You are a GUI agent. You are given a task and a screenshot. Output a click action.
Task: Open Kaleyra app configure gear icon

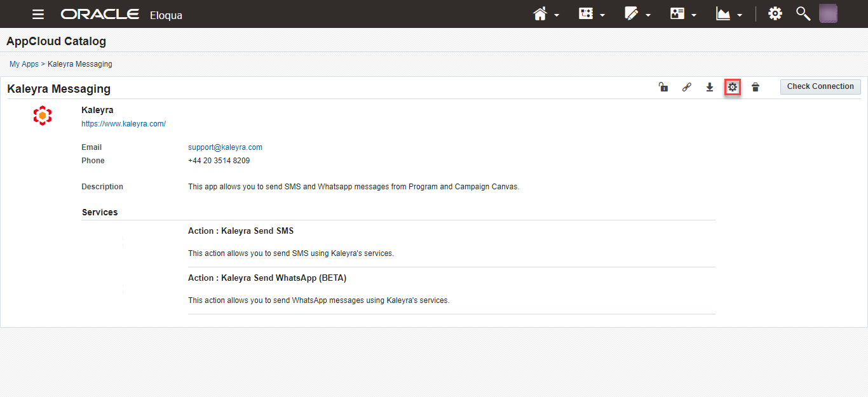733,87
